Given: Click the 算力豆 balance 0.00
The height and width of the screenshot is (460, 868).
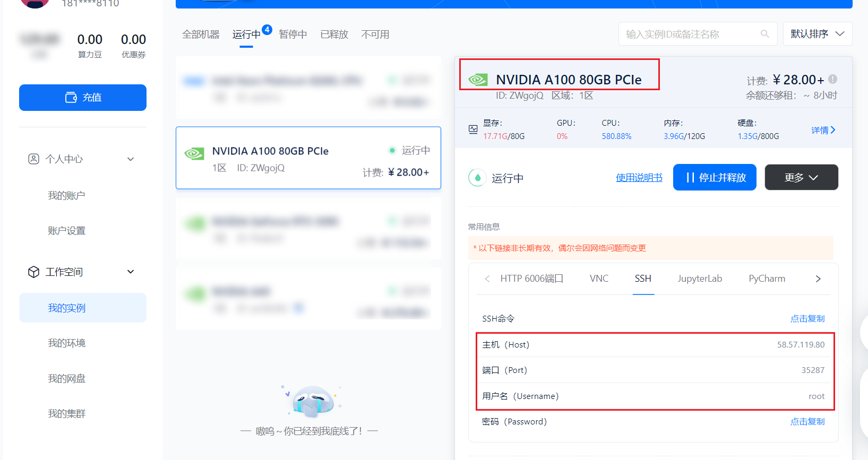Looking at the screenshot, I should [x=90, y=40].
